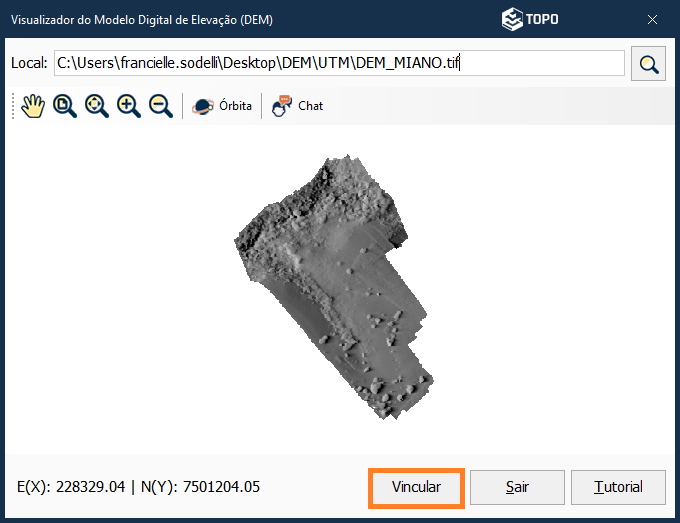Select the Pan hand tool
Image resolution: width=680 pixels, height=523 pixels.
[x=34, y=106]
